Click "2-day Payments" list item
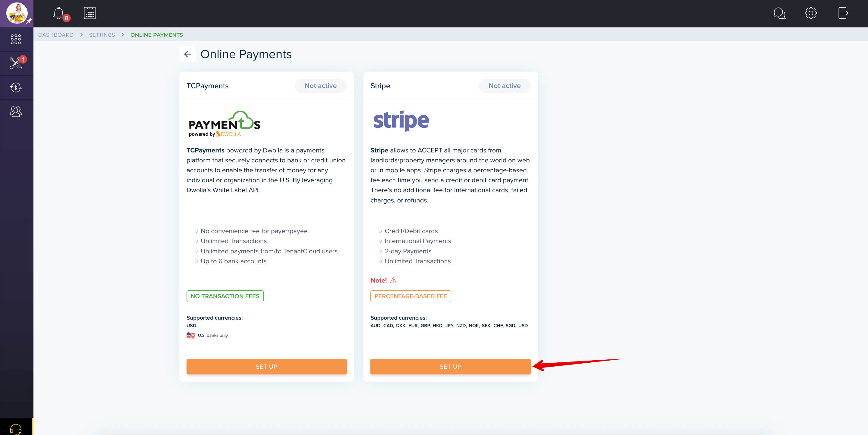The width and height of the screenshot is (868, 435). [x=408, y=251]
